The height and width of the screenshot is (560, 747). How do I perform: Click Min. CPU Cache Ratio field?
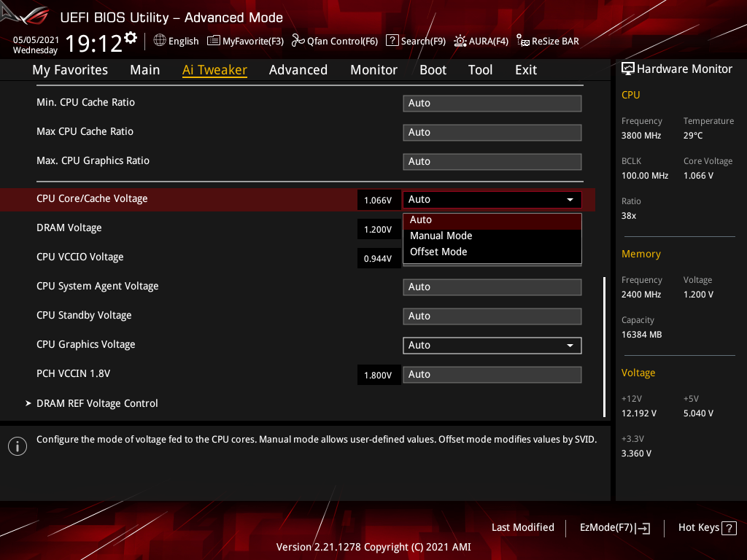click(492, 104)
